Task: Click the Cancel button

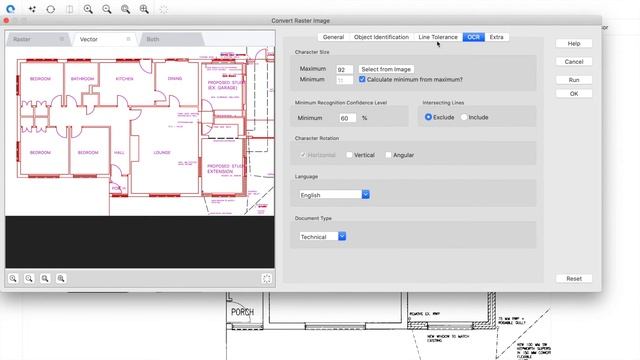Action: click(x=574, y=62)
